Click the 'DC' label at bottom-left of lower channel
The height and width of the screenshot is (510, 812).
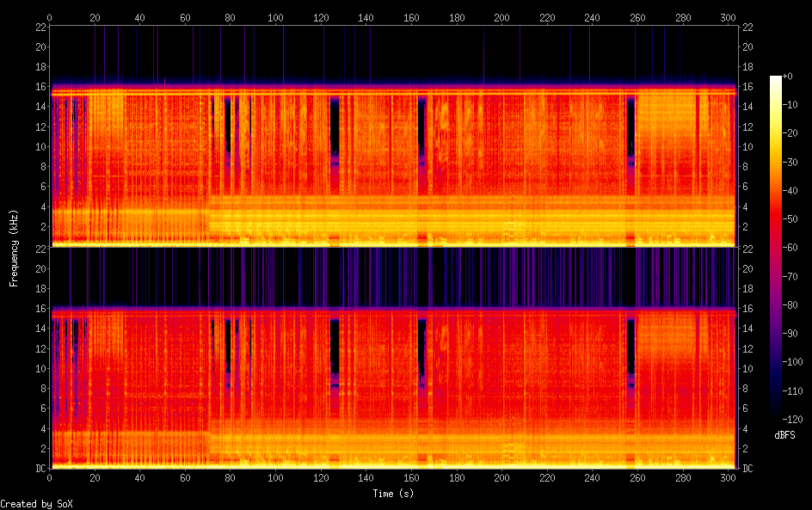click(39, 469)
